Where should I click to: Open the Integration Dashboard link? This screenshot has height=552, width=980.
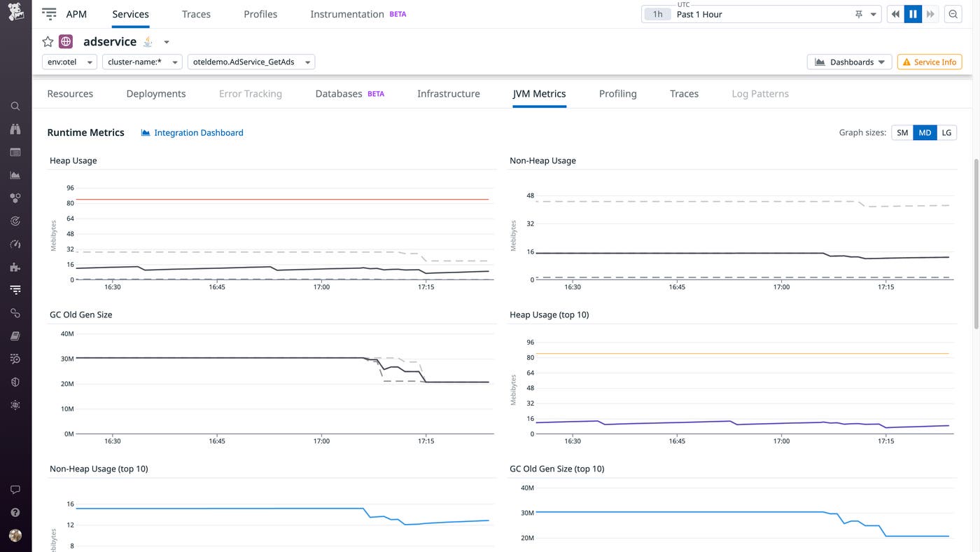[x=197, y=132]
